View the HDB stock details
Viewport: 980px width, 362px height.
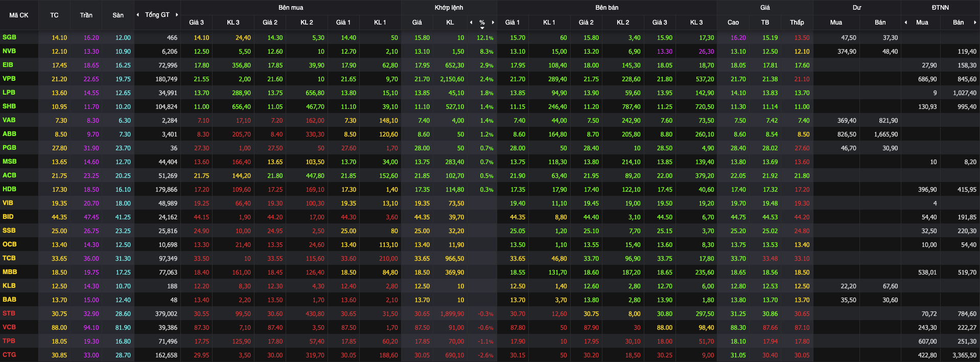coord(9,189)
